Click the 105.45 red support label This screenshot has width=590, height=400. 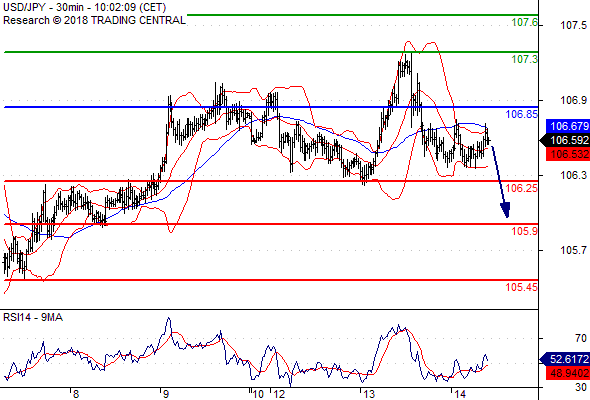[522, 287]
